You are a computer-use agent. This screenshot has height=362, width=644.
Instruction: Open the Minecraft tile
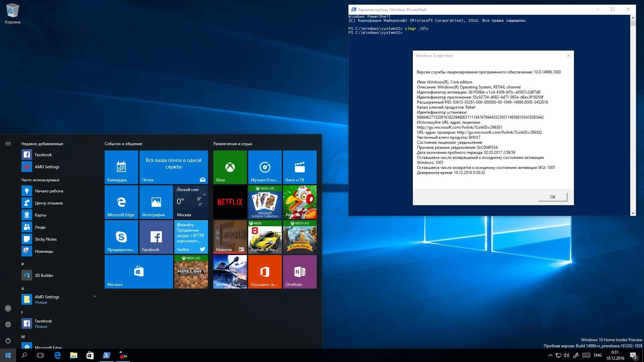pos(191,272)
